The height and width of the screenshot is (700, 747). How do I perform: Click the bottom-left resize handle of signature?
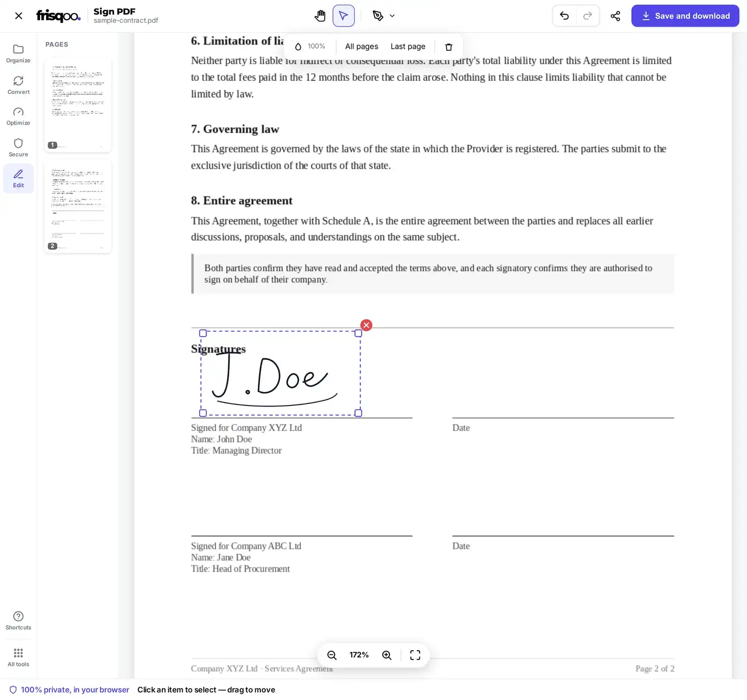click(x=203, y=413)
